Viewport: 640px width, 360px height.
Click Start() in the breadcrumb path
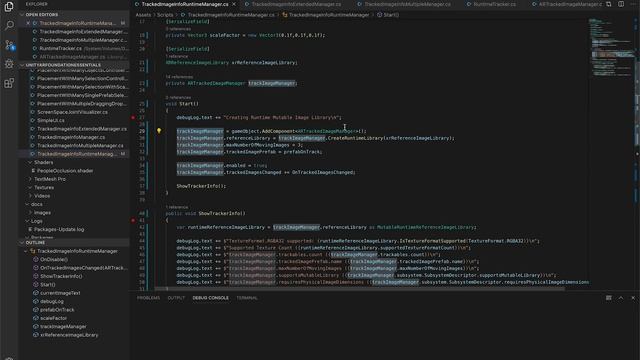391,15
